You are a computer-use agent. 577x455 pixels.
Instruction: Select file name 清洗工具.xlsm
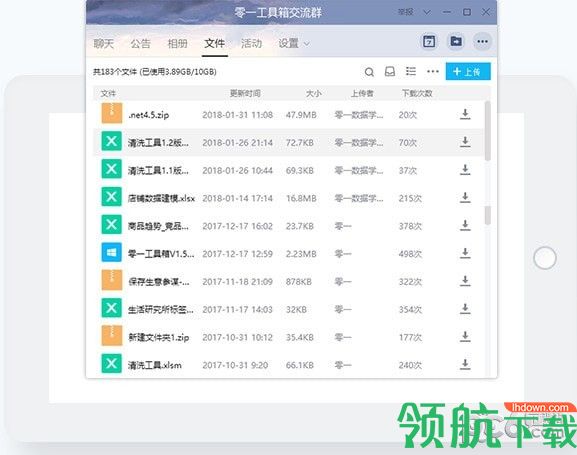point(155,365)
